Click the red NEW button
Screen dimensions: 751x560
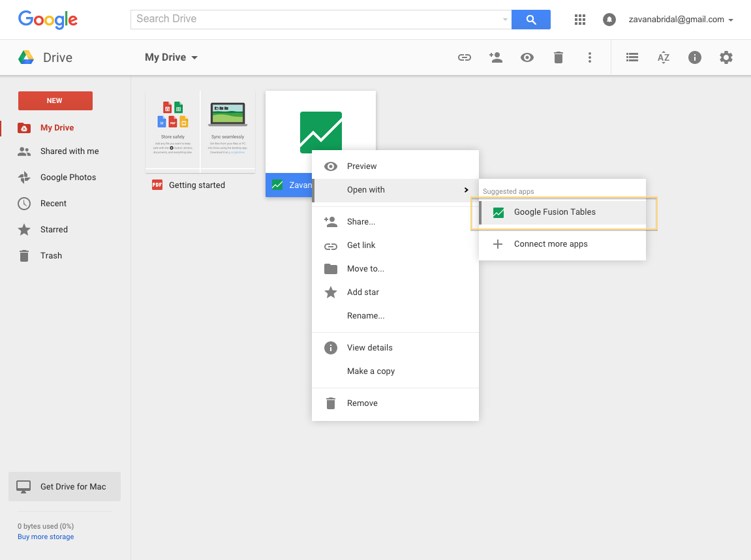[55, 101]
